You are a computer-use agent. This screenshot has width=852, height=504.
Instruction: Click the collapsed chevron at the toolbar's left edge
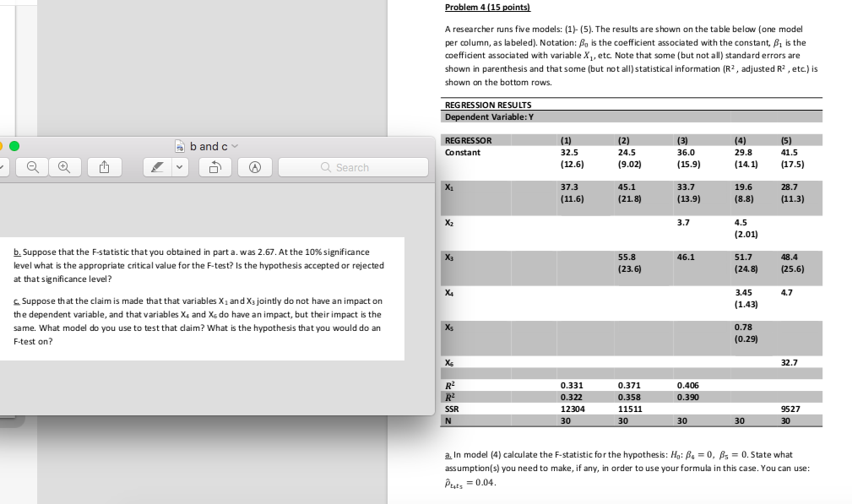coord(4,166)
